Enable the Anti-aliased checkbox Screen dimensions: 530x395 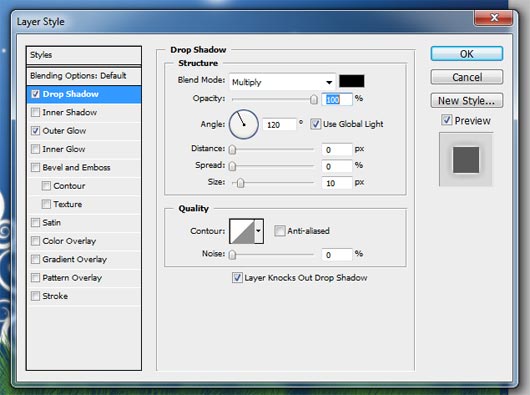pos(279,231)
